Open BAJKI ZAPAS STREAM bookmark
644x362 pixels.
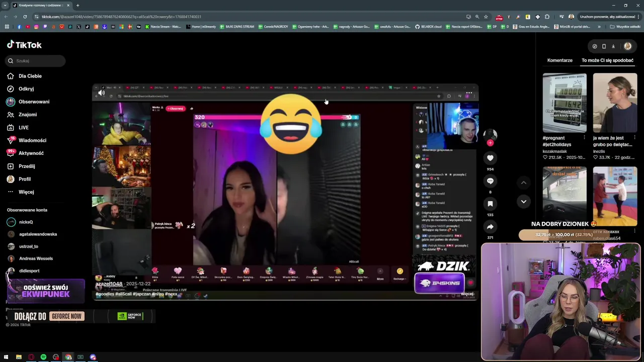[x=237, y=27]
